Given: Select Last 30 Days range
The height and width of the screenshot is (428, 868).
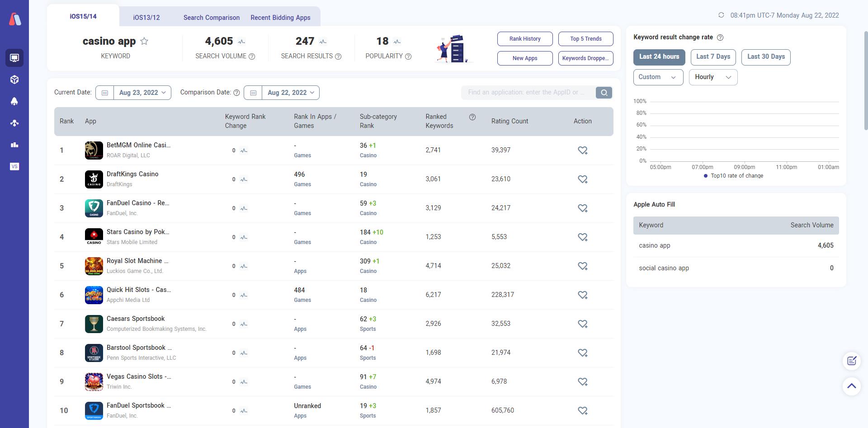Looking at the screenshot, I should 766,57.
